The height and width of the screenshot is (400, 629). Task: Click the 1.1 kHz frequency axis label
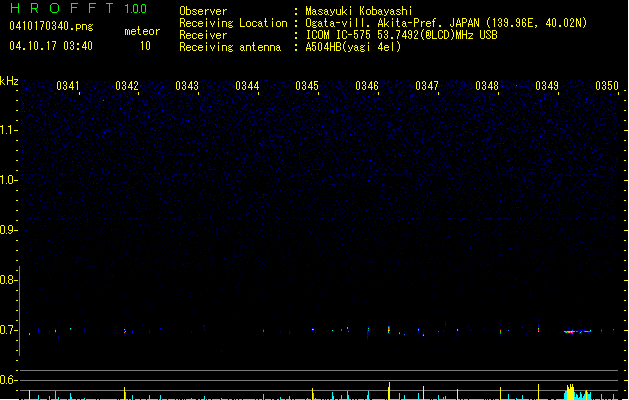pos(9,130)
